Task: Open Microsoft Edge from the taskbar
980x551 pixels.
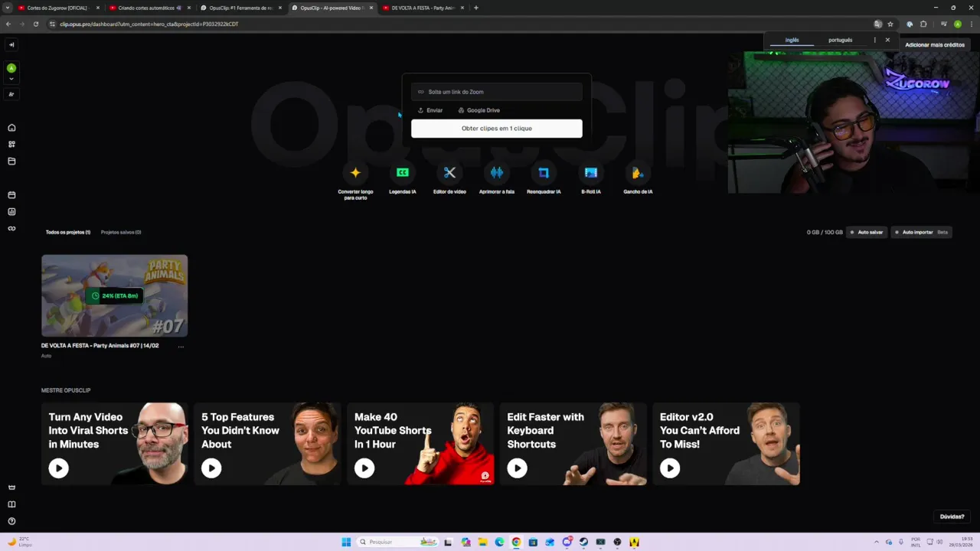Action: coord(499,542)
